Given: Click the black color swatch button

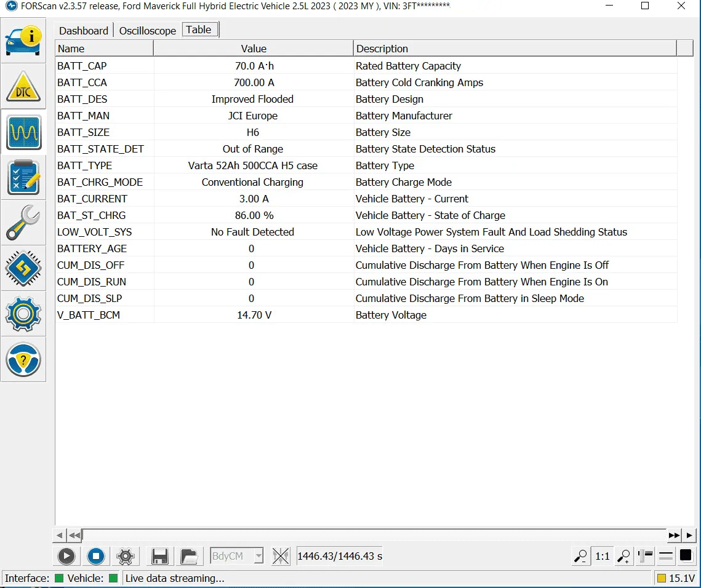Looking at the screenshot, I should click(686, 556).
